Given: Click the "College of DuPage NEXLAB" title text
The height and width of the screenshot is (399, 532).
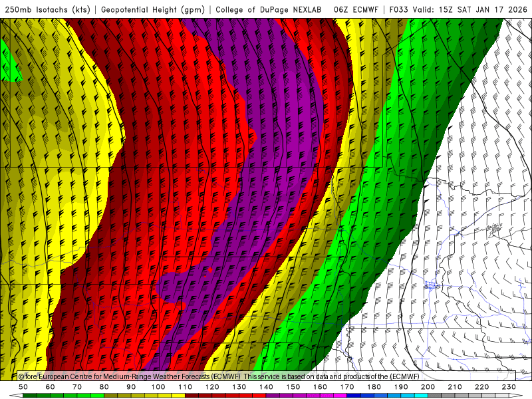Looking at the screenshot, I should tap(269, 9).
